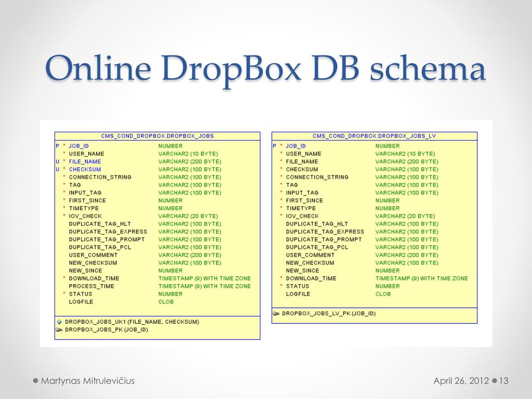Click NEW_SINCE in the DROPBOX_JOBS table
The height and width of the screenshot is (399, 532).
pos(86,271)
